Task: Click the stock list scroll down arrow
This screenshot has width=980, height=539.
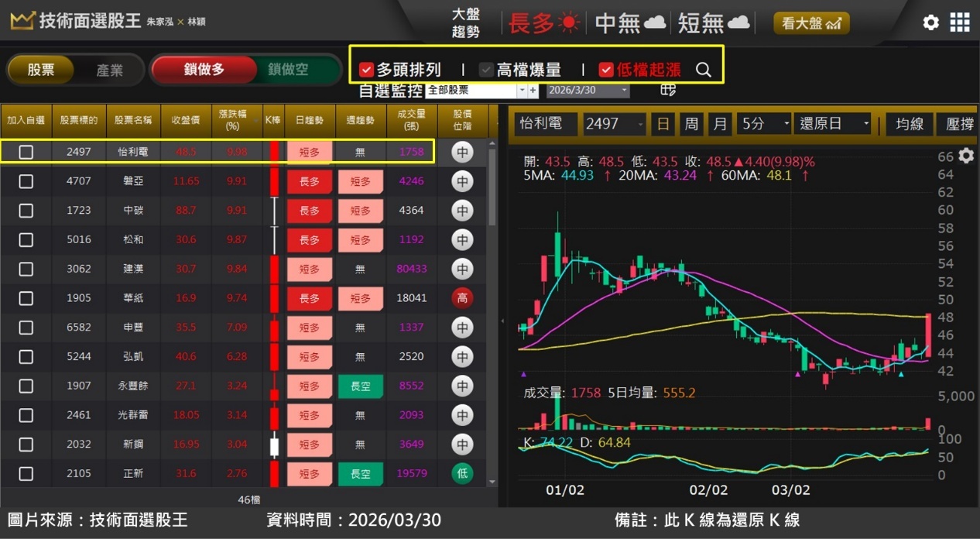Action: (x=492, y=482)
